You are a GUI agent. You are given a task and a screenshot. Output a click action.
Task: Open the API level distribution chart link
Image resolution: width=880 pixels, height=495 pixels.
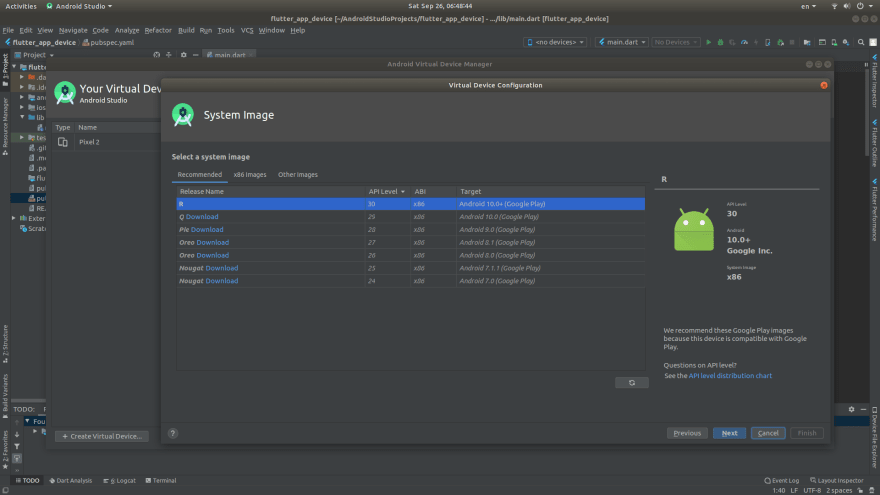coord(730,376)
